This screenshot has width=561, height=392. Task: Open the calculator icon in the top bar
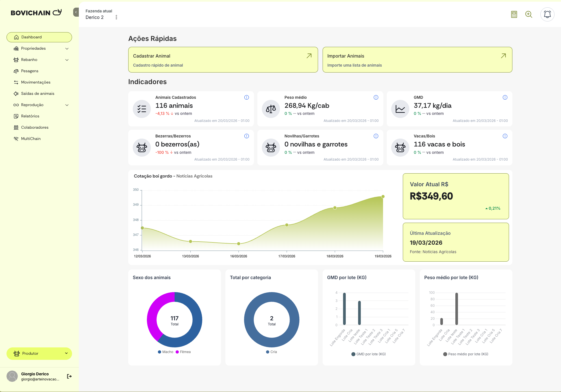pos(514,14)
